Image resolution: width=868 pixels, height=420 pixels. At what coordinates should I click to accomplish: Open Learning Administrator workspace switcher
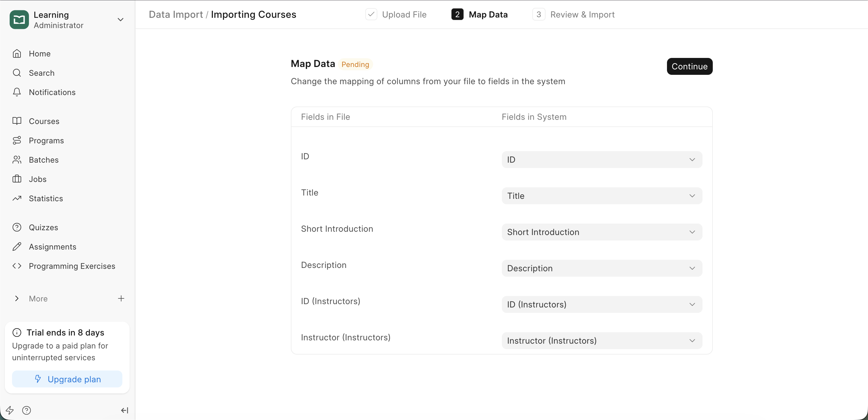click(x=67, y=20)
